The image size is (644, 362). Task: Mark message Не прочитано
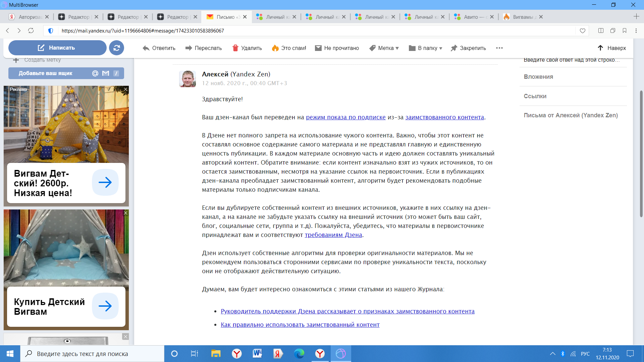(x=337, y=48)
